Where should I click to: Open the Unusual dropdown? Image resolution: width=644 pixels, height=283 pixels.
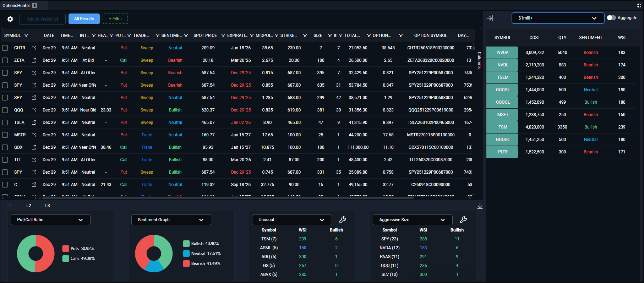tap(292, 220)
